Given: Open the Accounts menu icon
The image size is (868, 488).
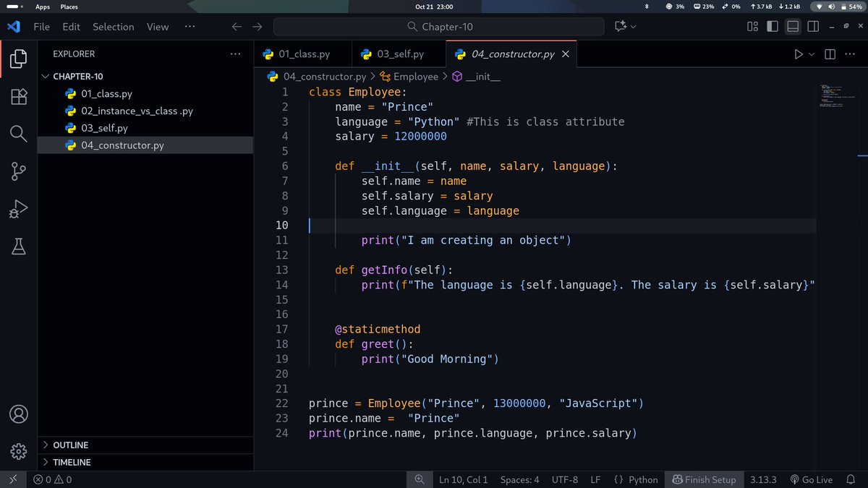Looking at the screenshot, I should 19,414.
